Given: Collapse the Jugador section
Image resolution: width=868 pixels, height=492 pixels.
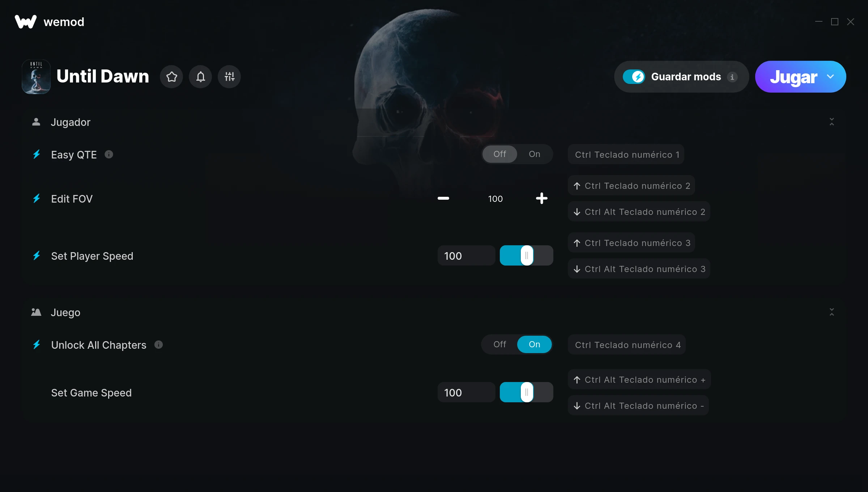Looking at the screenshot, I should point(832,122).
